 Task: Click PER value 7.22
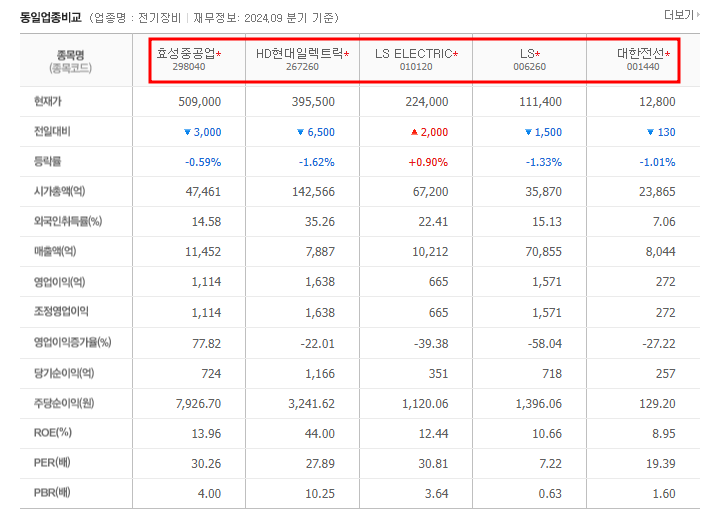coord(550,464)
